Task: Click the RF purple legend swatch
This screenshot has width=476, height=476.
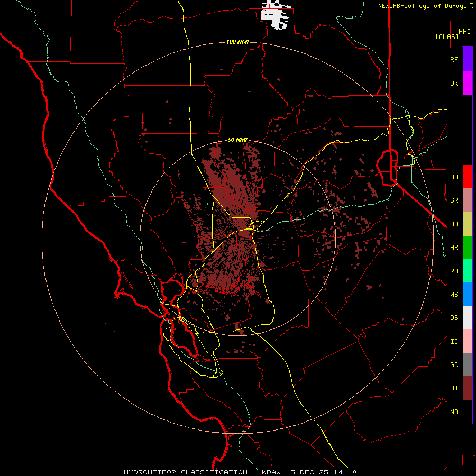Action: [467, 59]
